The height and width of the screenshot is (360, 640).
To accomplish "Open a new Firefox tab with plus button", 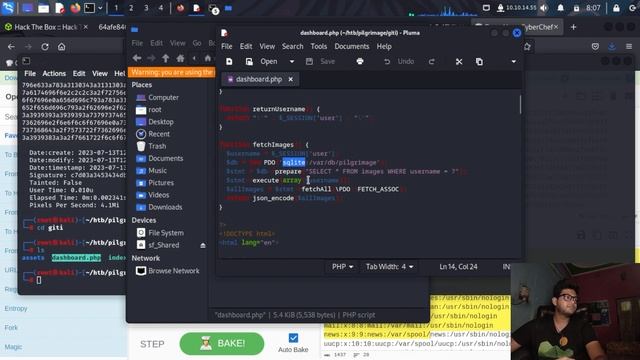I will [x=573, y=27].
